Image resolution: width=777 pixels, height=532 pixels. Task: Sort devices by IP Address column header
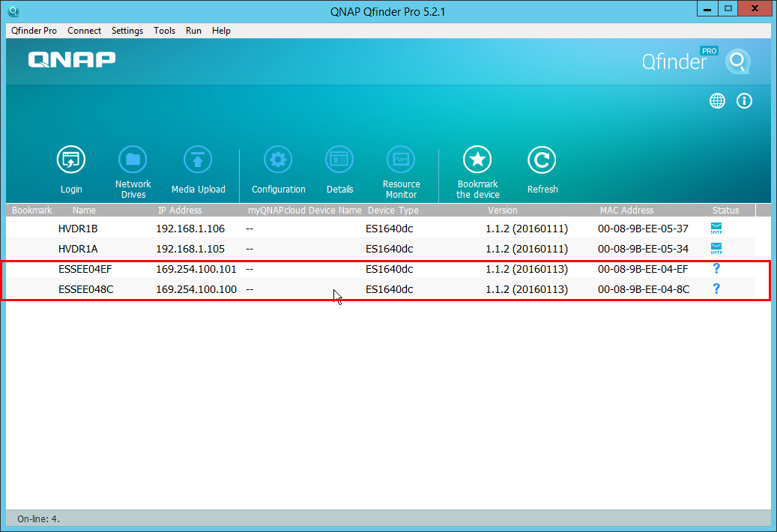180,211
